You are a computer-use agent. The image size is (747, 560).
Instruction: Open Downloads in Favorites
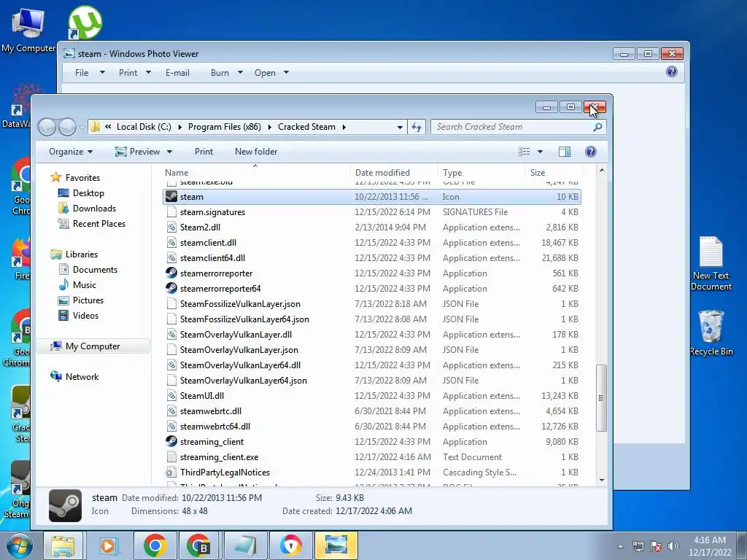coord(88,209)
